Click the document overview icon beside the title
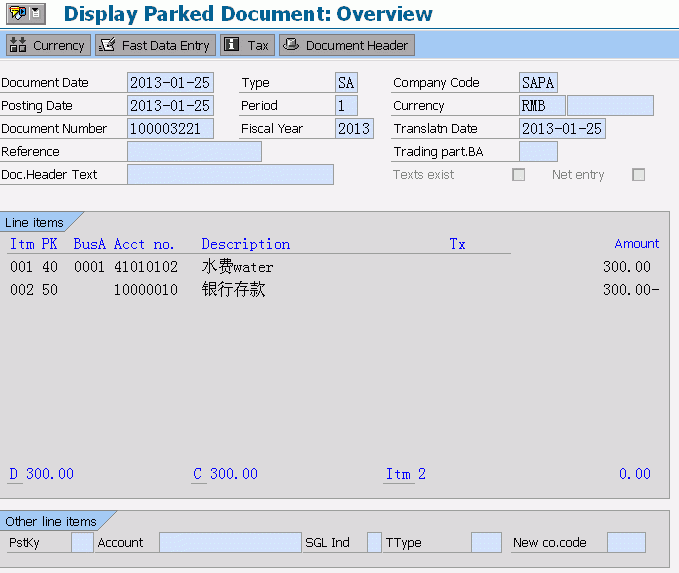 point(26,13)
